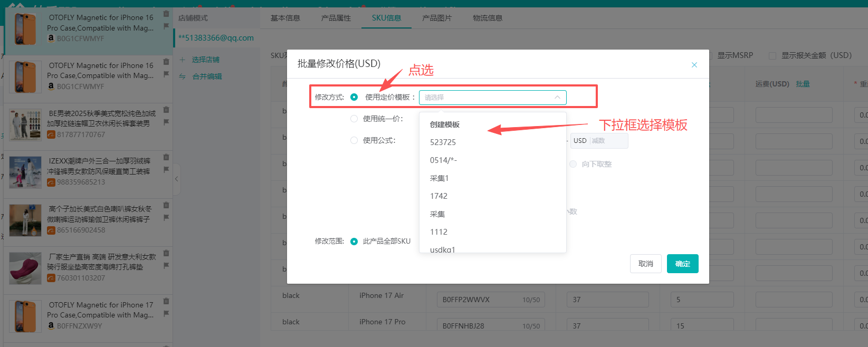Open the 产品图片 tab
This screenshot has width=868, height=347.
coord(436,18)
